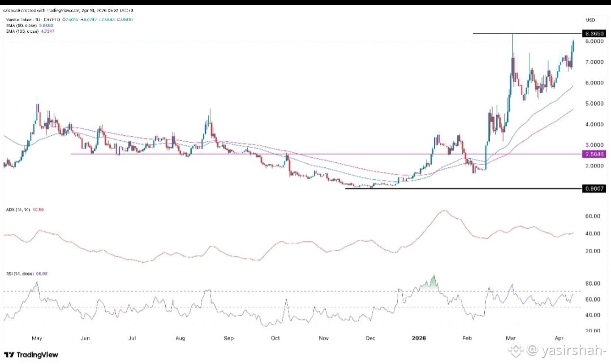611x364 pixels.
Task: Click the ADX 40.00 axis value
Action: [593, 233]
